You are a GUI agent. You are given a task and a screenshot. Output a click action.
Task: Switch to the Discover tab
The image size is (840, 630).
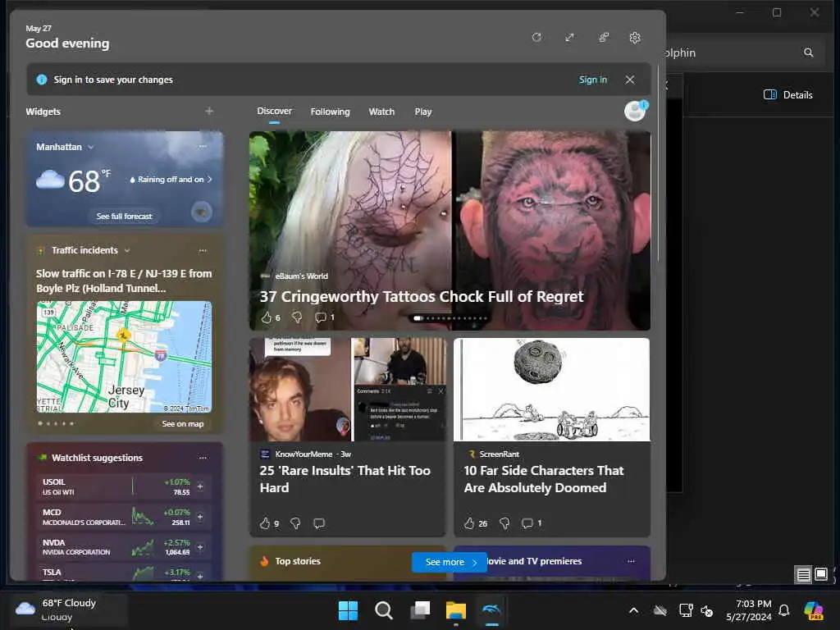tap(274, 111)
